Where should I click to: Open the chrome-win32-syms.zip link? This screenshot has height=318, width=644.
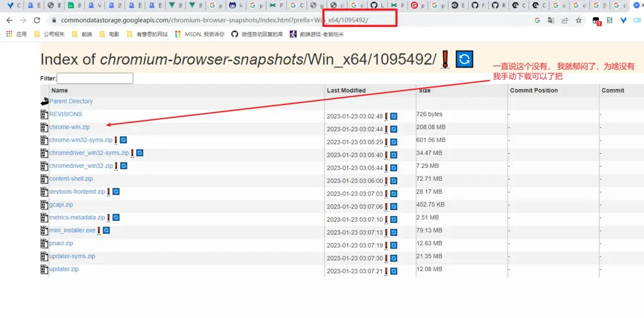coord(81,140)
